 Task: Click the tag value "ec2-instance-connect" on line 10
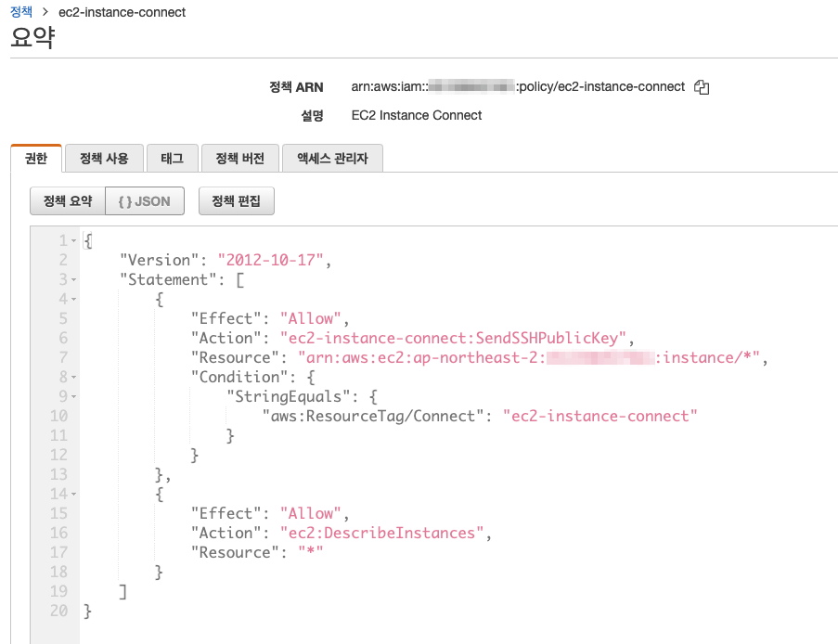(600, 417)
